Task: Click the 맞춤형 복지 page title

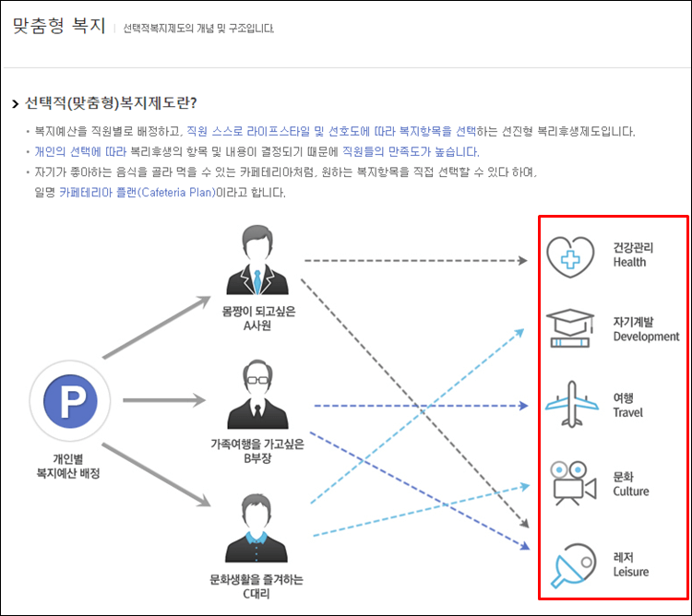Action: tap(59, 26)
